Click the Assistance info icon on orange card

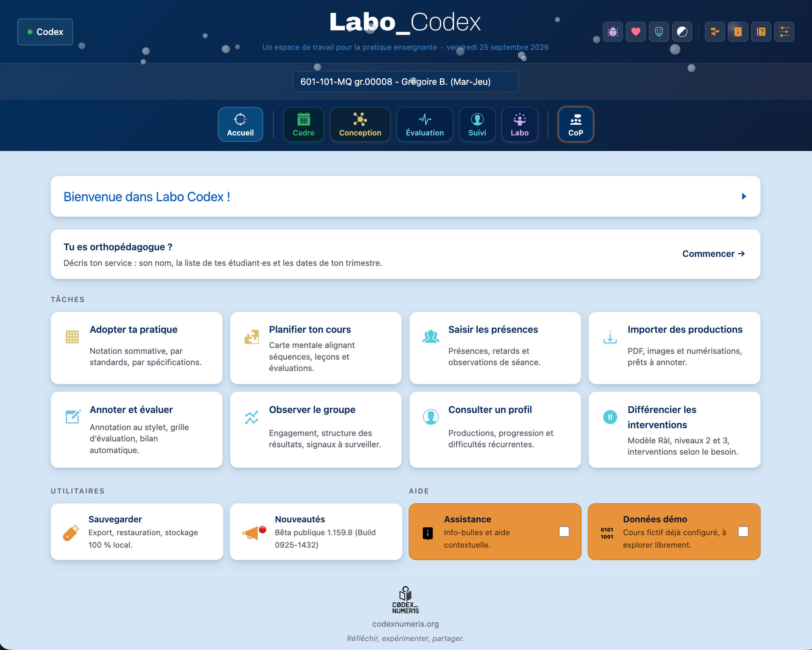[x=428, y=533]
